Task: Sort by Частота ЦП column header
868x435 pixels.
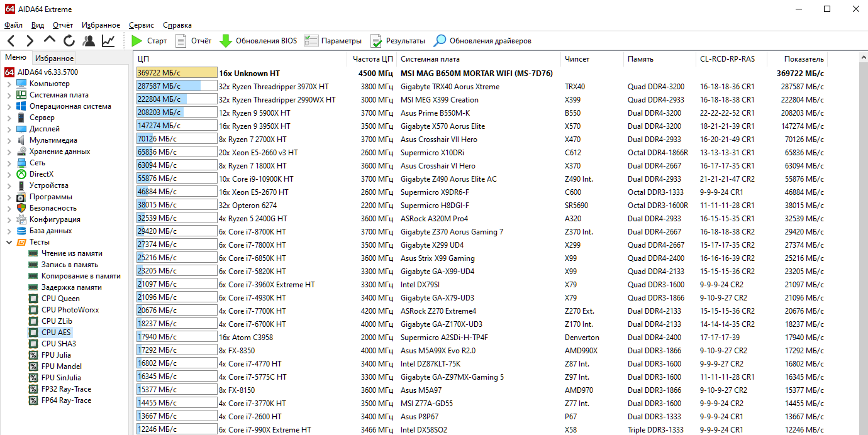Action: (372, 59)
